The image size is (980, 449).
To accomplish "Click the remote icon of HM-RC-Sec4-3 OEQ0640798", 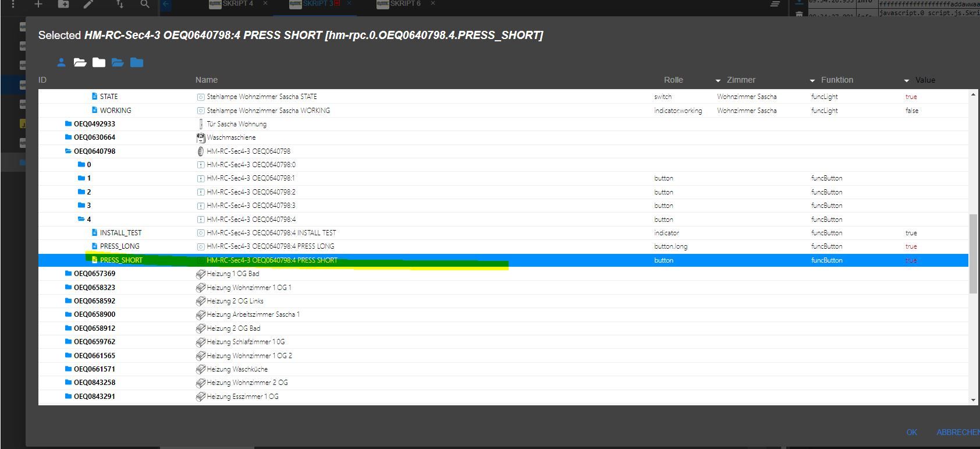I will (x=201, y=151).
